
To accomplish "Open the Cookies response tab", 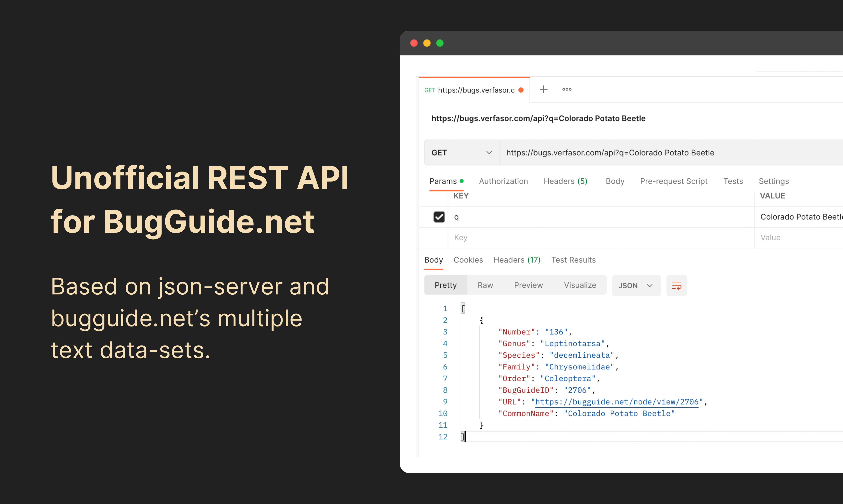I will click(x=468, y=260).
